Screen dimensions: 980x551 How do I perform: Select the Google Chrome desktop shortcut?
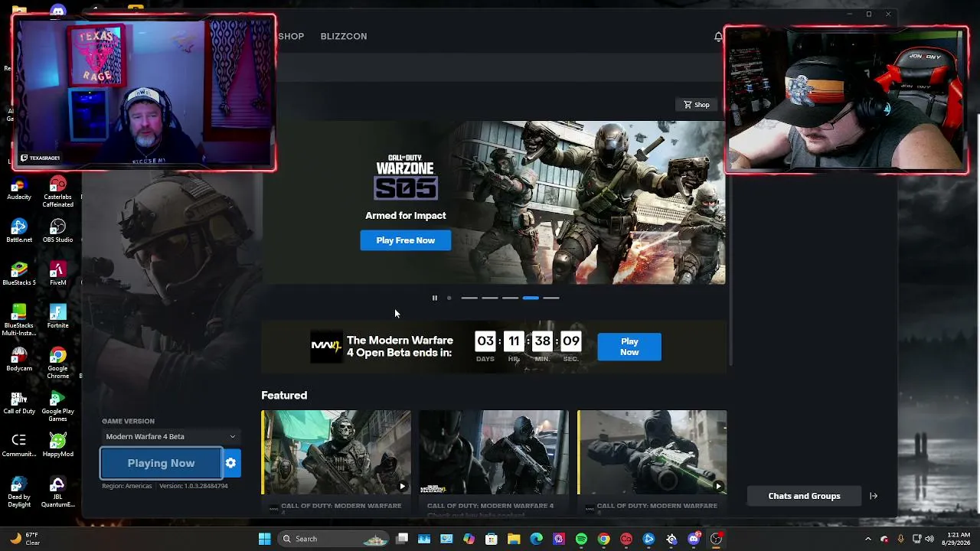coord(57,363)
